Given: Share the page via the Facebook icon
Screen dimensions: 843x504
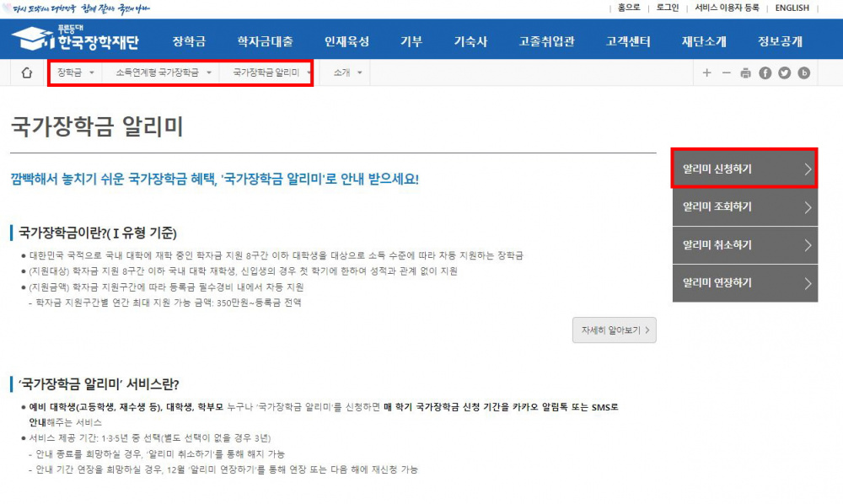Looking at the screenshot, I should point(764,72).
